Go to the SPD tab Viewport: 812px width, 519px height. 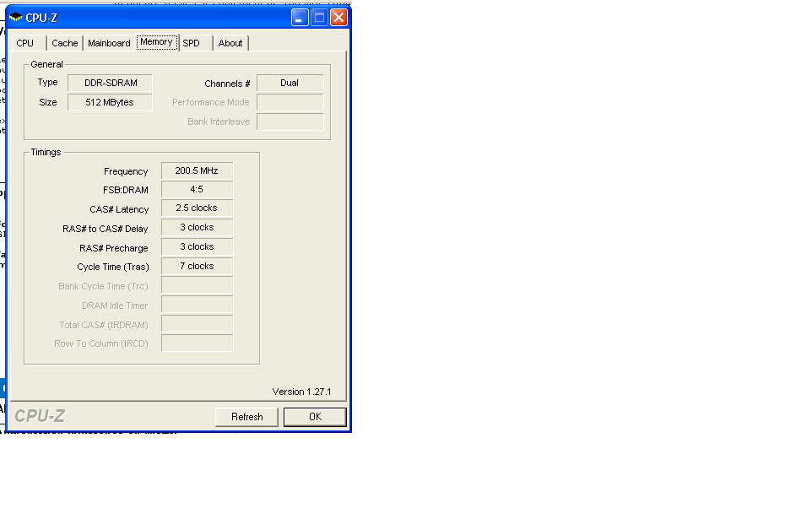pyautogui.click(x=192, y=43)
